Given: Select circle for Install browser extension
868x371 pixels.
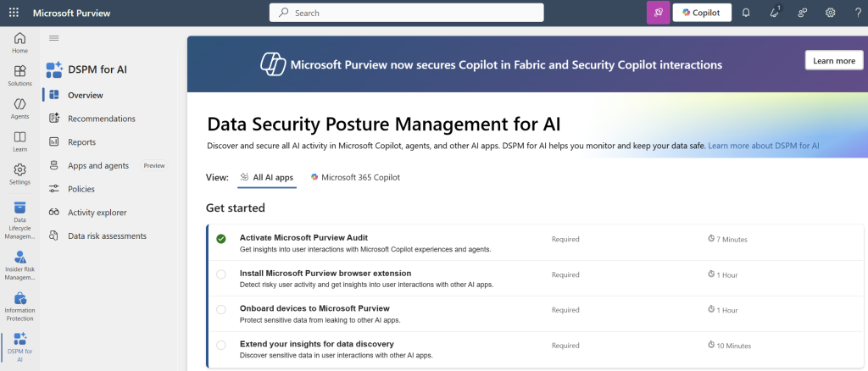Looking at the screenshot, I should pos(221,274).
